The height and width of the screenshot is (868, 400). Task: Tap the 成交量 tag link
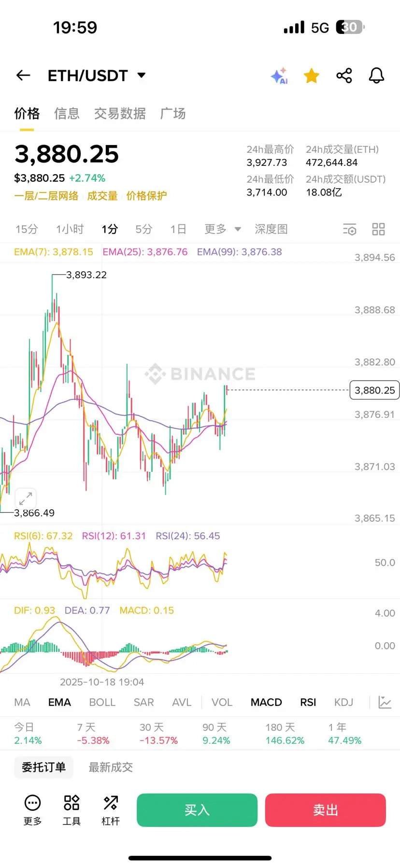pos(102,196)
